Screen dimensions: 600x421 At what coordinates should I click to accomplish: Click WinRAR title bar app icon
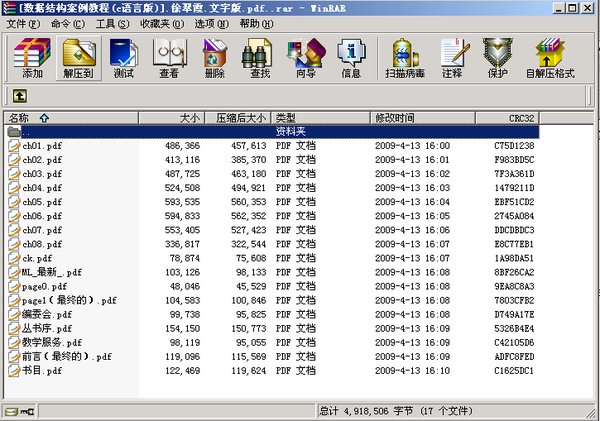(9, 8)
